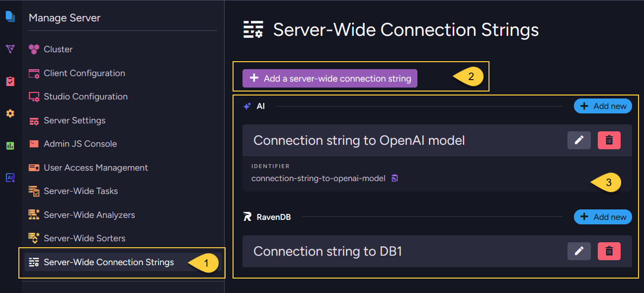644x293 pixels.
Task: Open the AI Hub icon in left rail
Action: 10,178
